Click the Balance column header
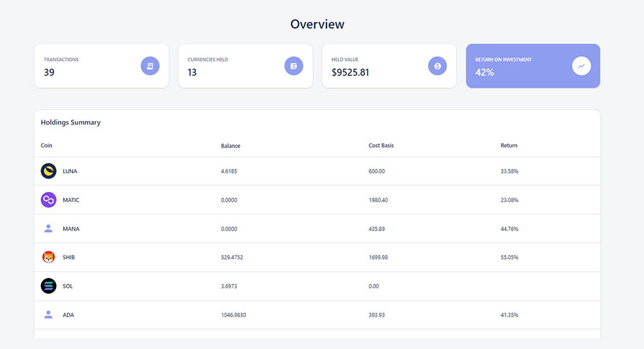The image size is (644, 349). coord(231,146)
